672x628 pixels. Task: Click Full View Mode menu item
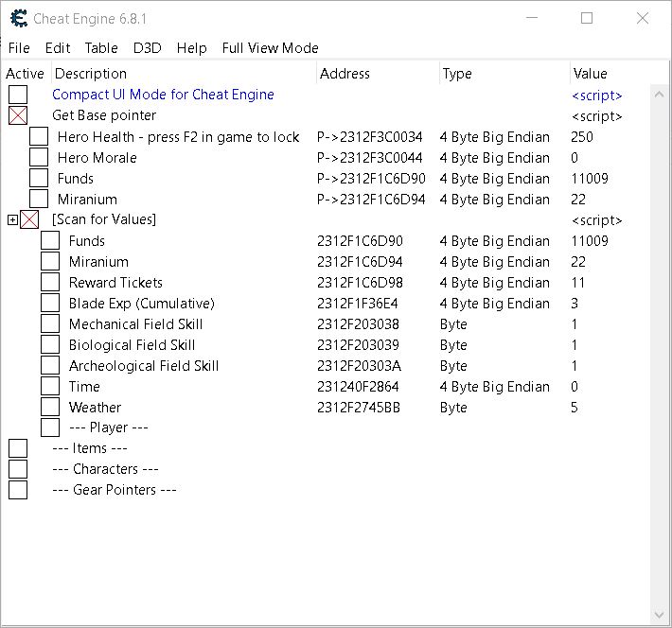[270, 48]
